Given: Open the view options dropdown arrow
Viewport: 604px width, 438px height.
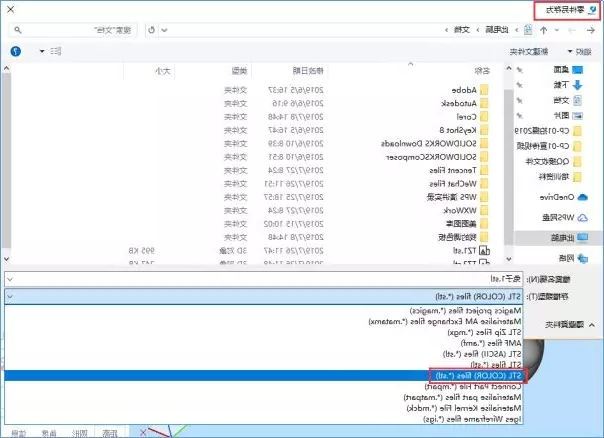Looking at the screenshot, I should tap(42, 51).
